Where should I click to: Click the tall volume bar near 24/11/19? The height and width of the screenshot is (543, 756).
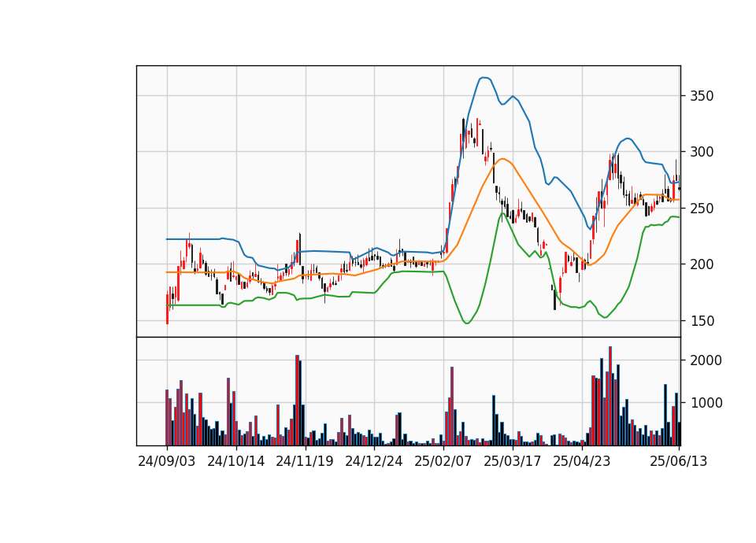297,401
